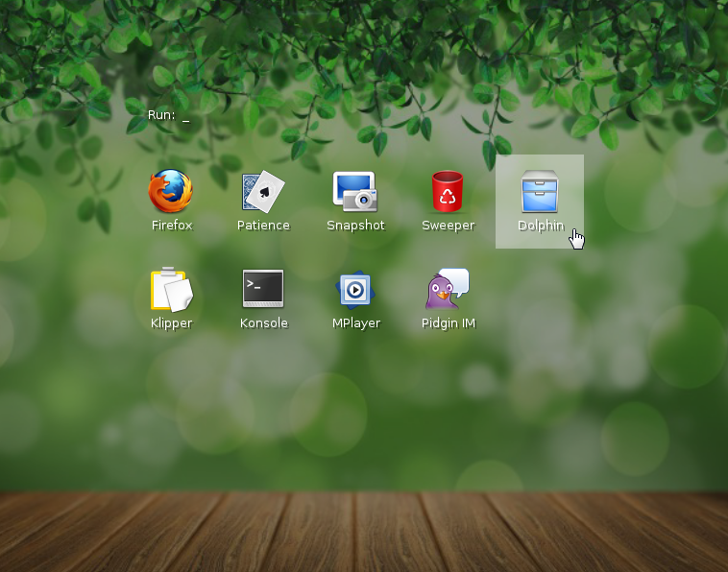Open the Patience card game icon

pos(263,191)
